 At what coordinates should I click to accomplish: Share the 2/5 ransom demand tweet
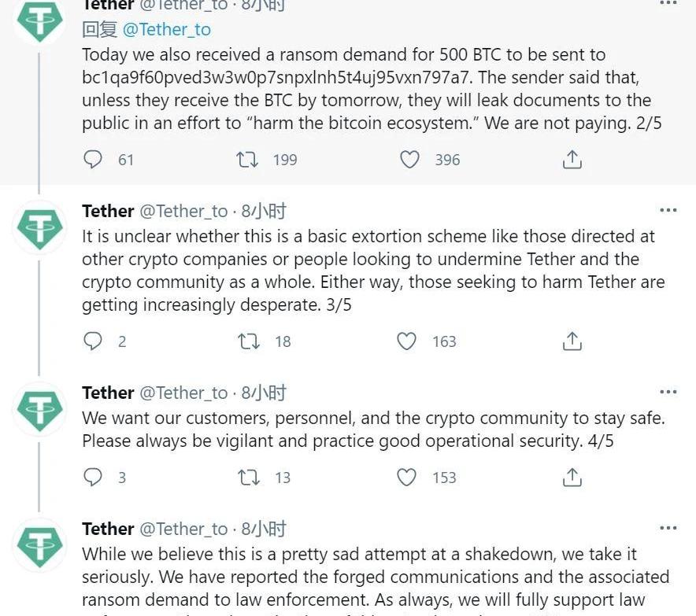point(572,160)
